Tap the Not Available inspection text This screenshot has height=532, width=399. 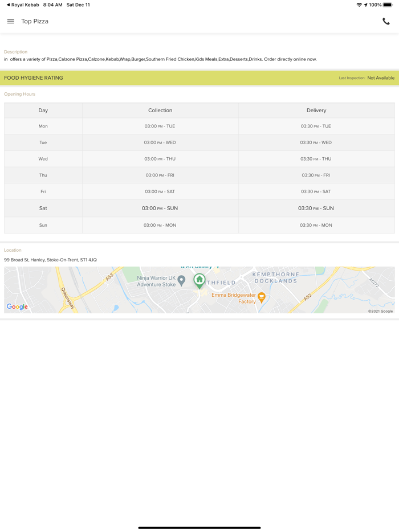(381, 77)
